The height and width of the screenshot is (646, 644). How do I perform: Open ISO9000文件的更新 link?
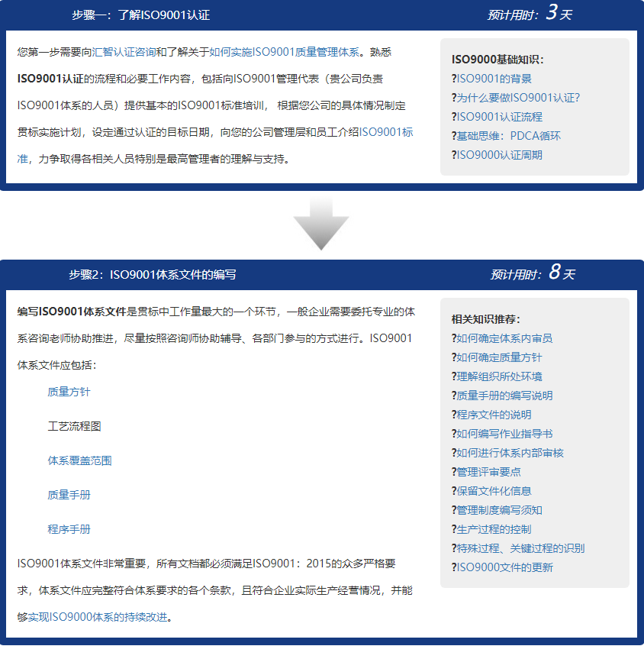[x=504, y=567]
